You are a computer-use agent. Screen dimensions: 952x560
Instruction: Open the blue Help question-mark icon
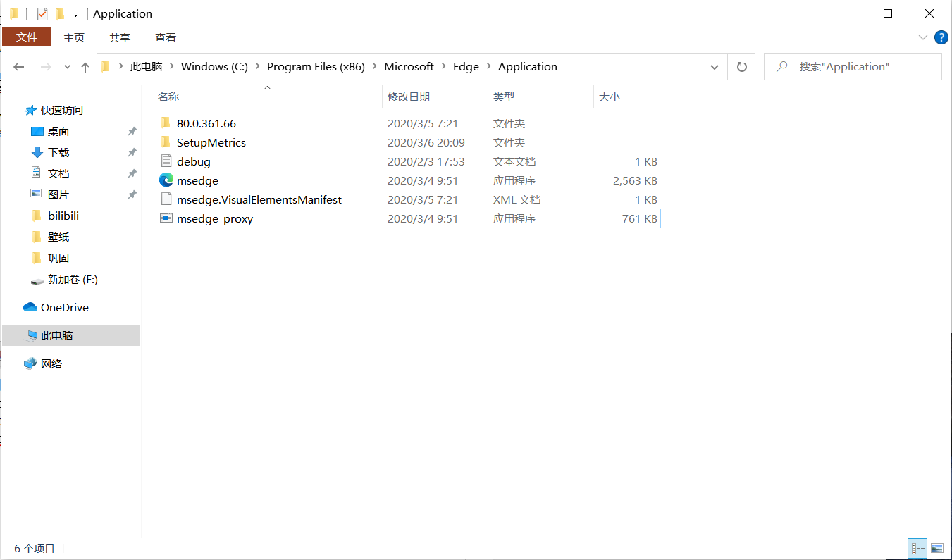[x=941, y=37]
